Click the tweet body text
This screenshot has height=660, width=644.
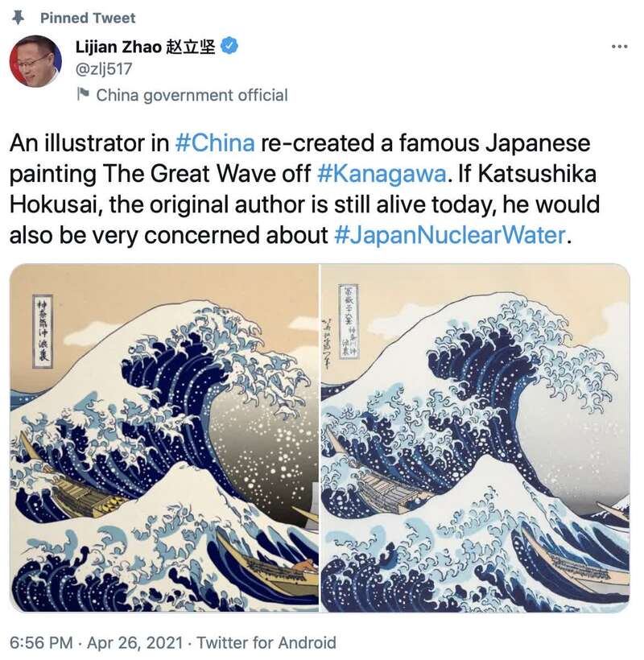304,189
